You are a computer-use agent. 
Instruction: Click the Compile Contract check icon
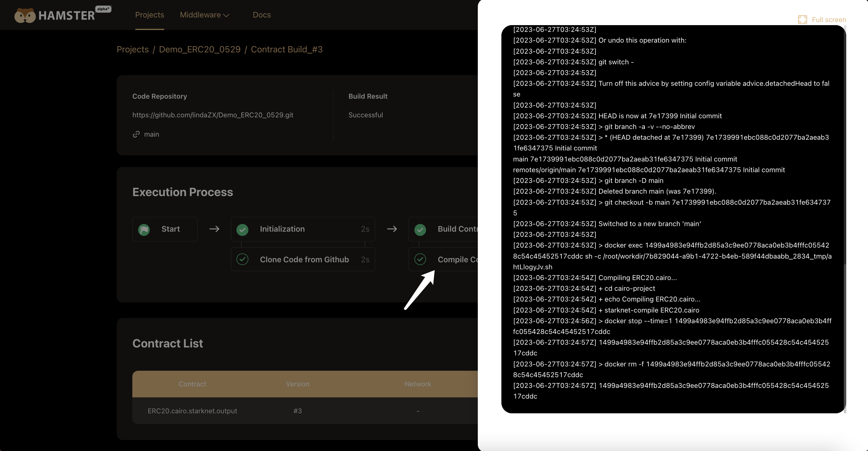click(x=420, y=259)
